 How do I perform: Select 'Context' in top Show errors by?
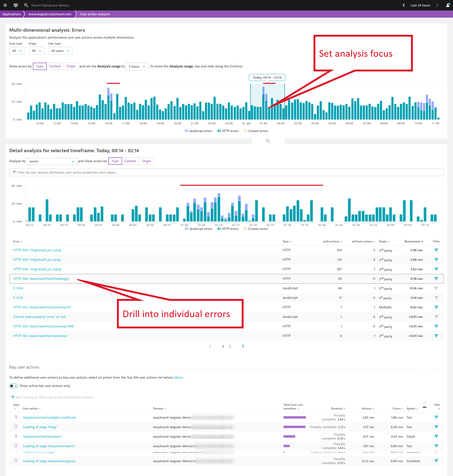pos(55,66)
